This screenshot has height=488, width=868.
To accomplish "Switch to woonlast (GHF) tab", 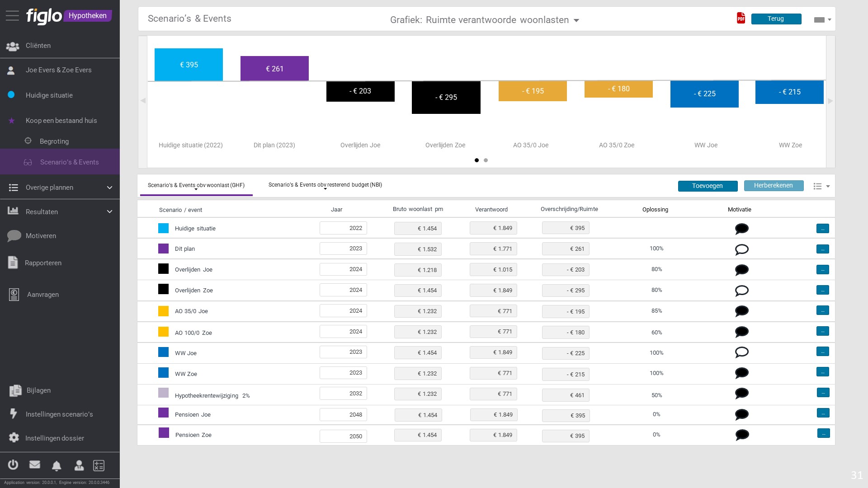I will click(196, 185).
